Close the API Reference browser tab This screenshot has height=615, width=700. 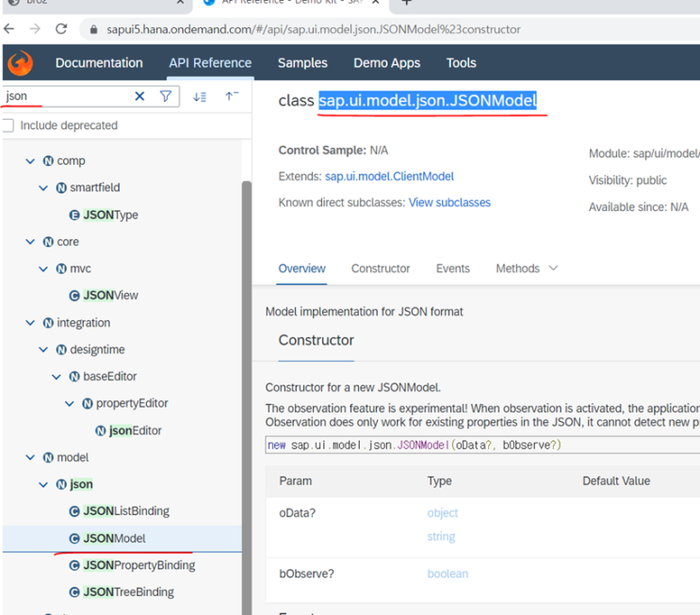tap(376, 2)
